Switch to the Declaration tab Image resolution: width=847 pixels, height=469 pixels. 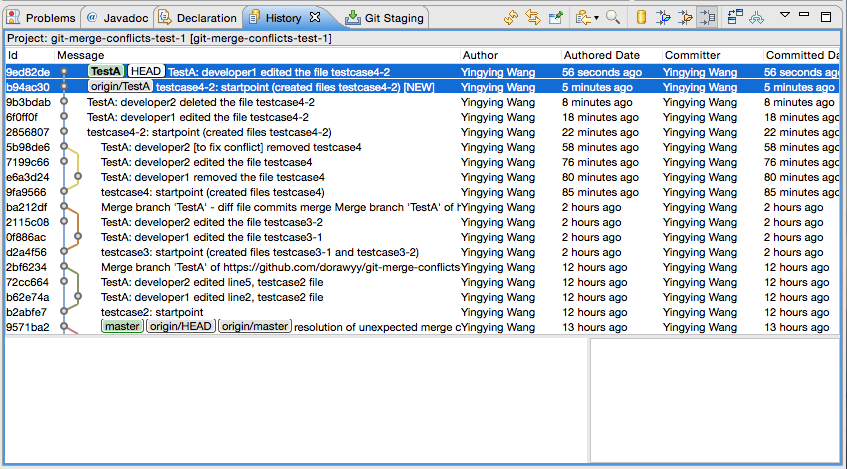tap(198, 18)
